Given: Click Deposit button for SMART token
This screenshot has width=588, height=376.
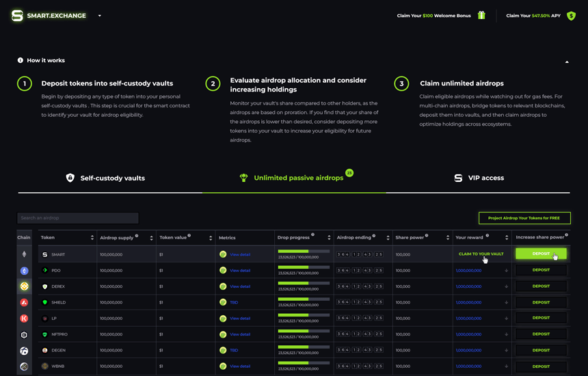Looking at the screenshot, I should pos(541,254).
